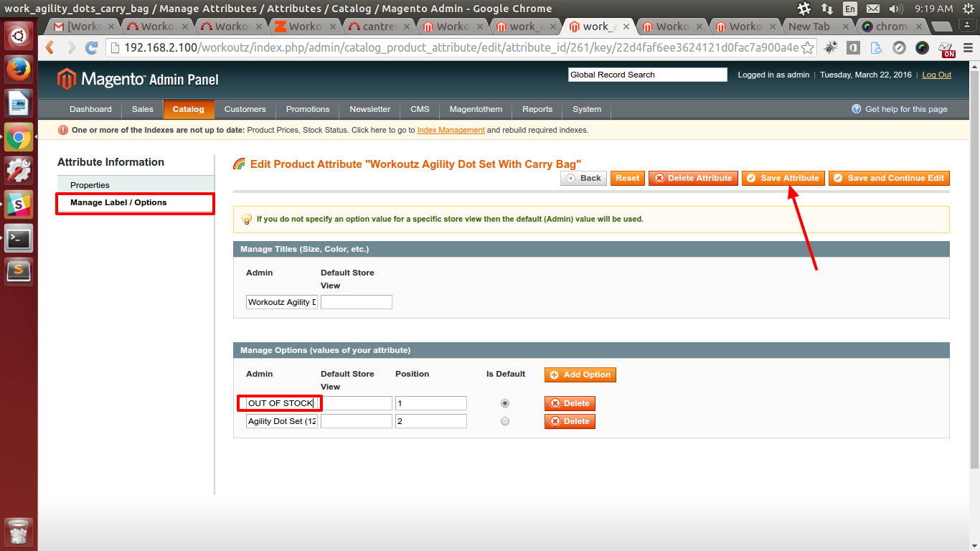Image resolution: width=980 pixels, height=551 pixels.
Task: Click the extension icon with red ON badge
Action: pyautogui.click(x=947, y=49)
